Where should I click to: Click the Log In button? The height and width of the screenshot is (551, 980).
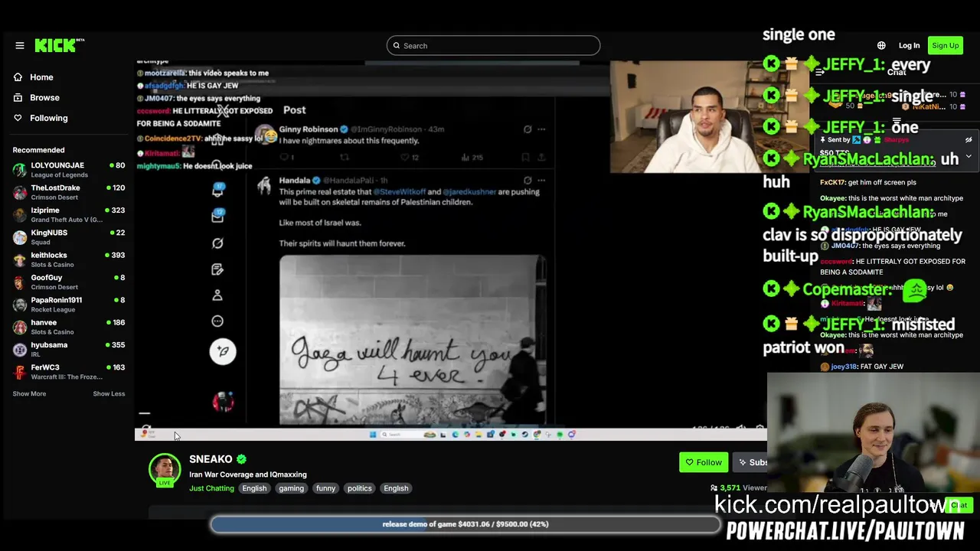click(x=909, y=45)
